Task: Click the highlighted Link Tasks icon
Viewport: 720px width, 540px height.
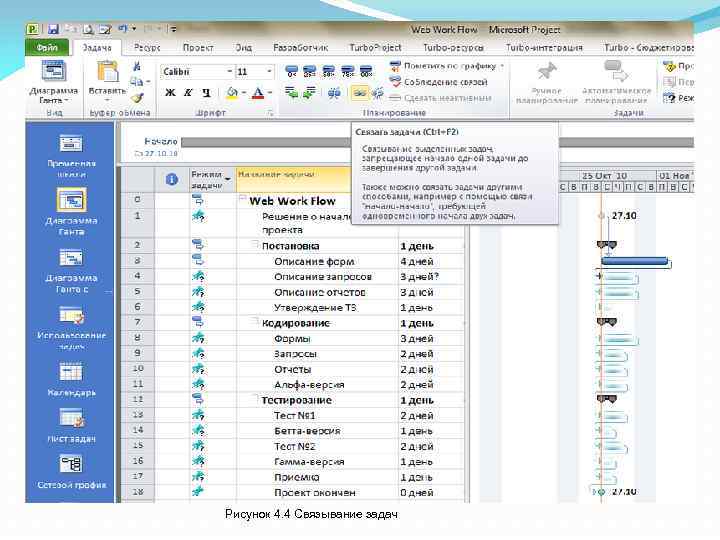Action: [x=360, y=93]
